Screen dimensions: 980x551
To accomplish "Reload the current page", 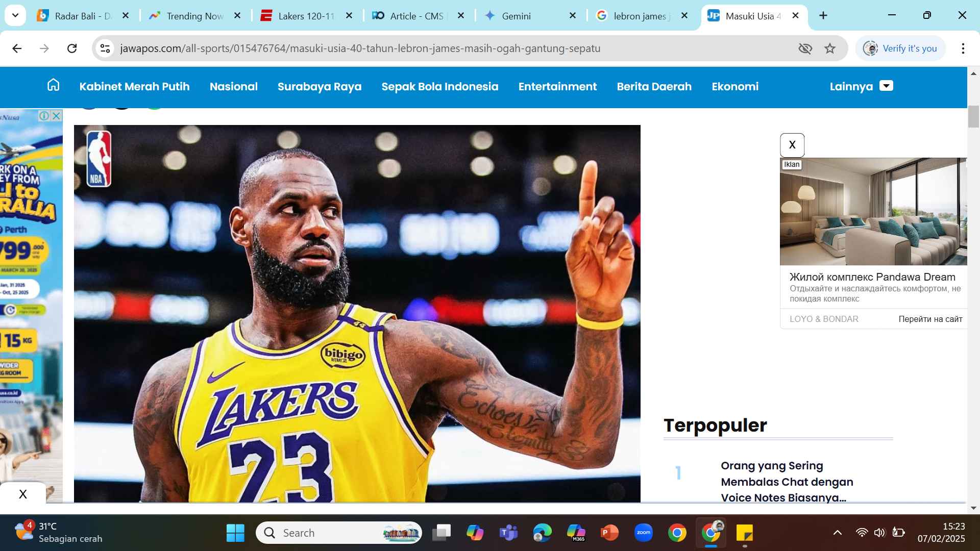I will (72, 48).
